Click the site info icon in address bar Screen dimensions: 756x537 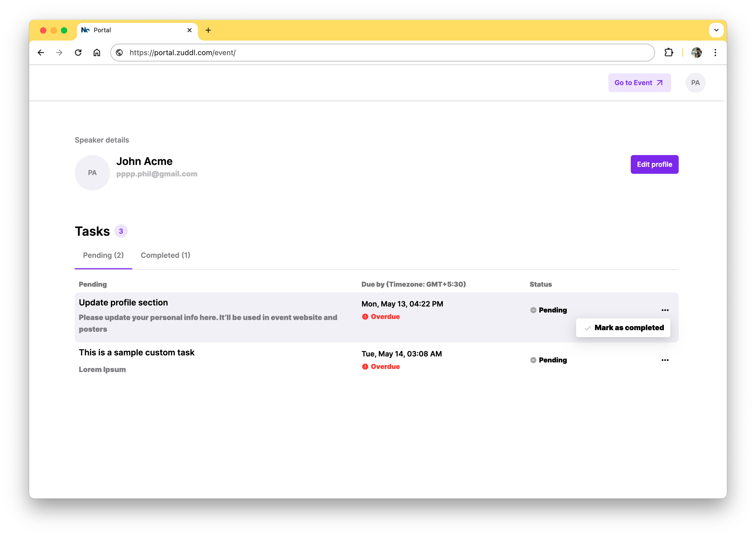[119, 53]
